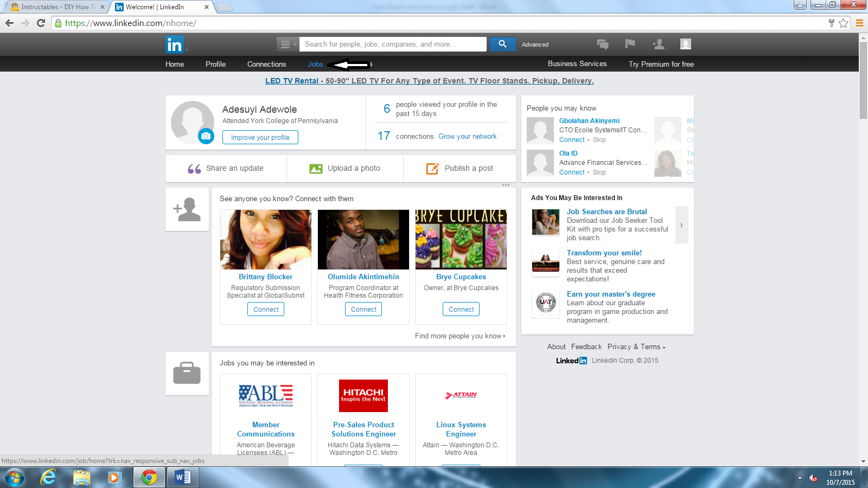
Task: Open the Linux Systems Engineer job
Action: pos(461,429)
